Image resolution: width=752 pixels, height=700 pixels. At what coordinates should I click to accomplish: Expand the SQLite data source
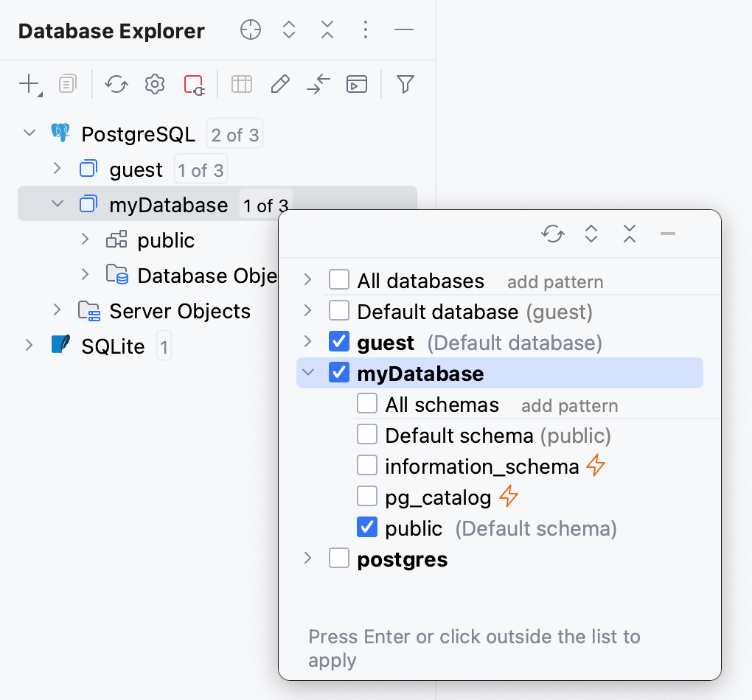[28, 345]
